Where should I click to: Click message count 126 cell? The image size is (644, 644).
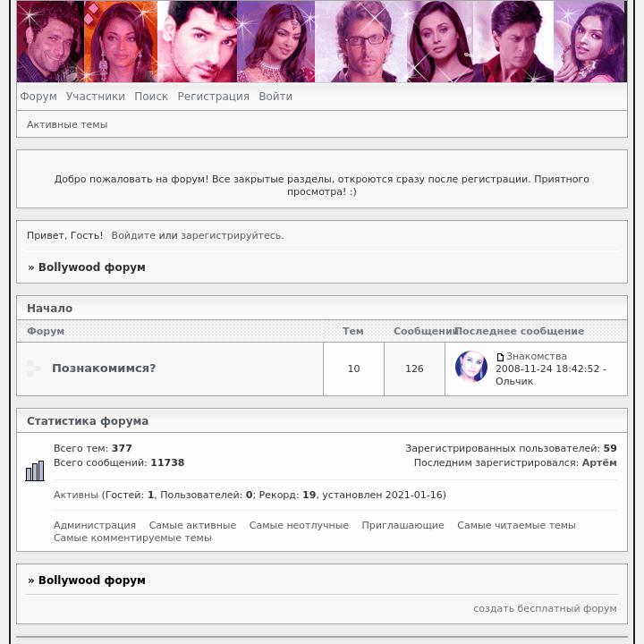(414, 369)
